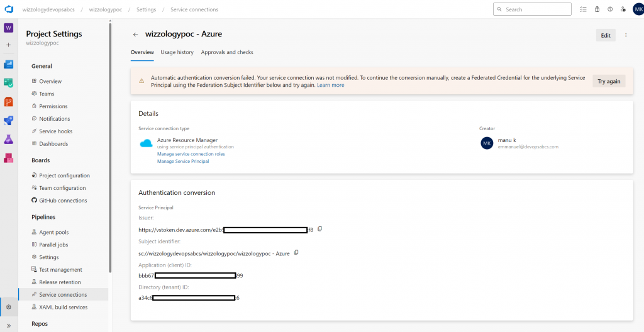This screenshot has width=644, height=332.
Task: Expand the left navigation rail
Action: [9, 325]
